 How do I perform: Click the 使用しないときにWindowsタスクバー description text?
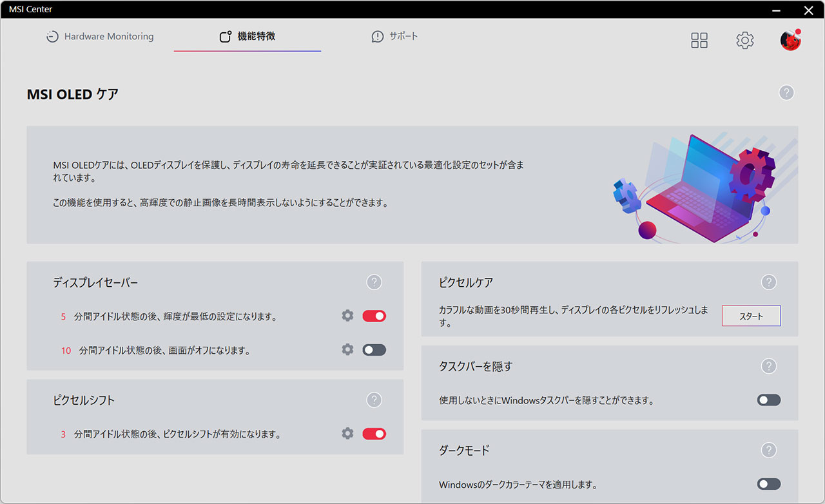(x=547, y=400)
